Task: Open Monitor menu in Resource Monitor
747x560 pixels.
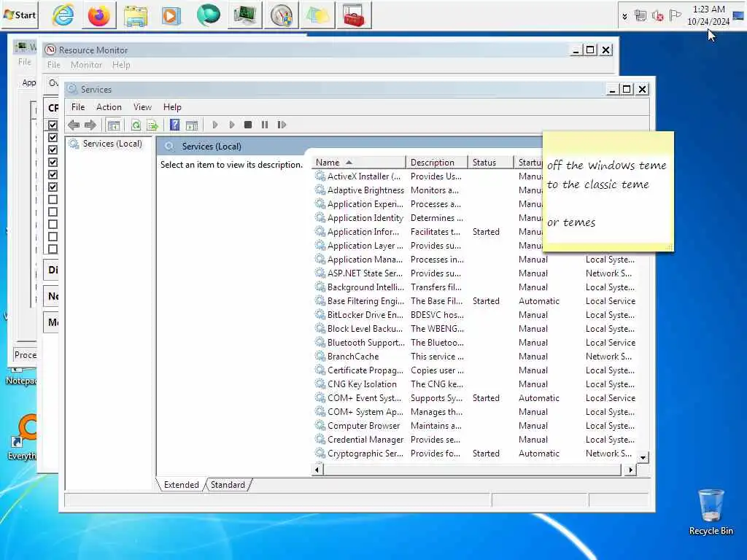Action: click(86, 65)
